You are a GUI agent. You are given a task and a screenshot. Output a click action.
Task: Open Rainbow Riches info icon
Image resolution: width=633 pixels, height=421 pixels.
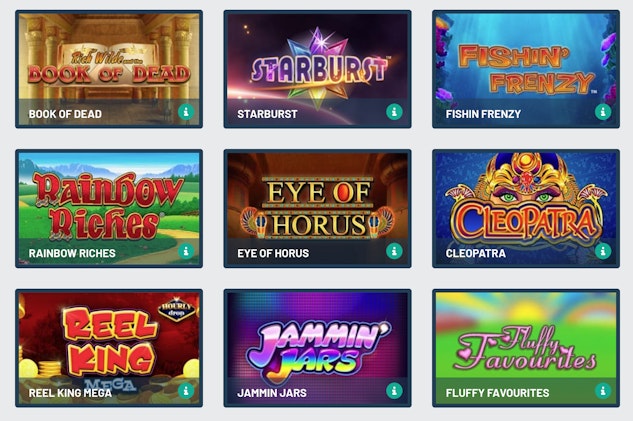(x=186, y=251)
